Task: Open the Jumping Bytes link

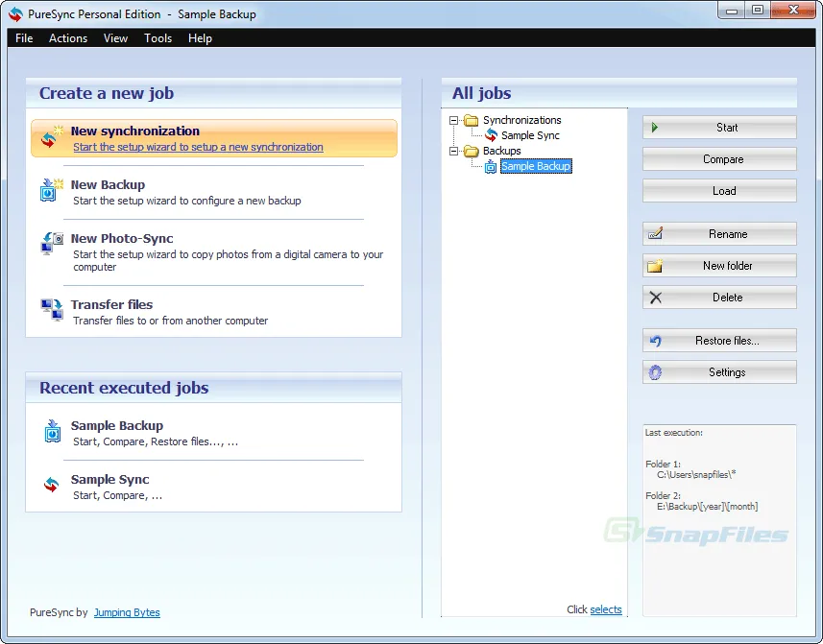Action: pyautogui.click(x=127, y=612)
